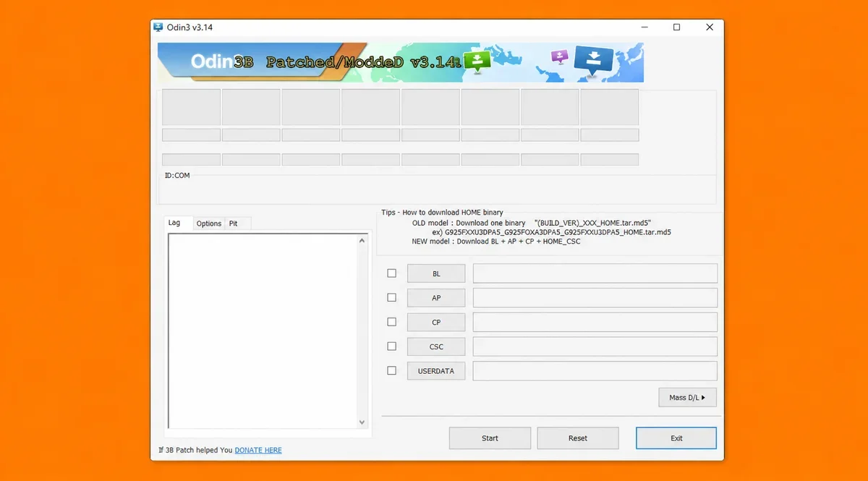The width and height of the screenshot is (868, 481).
Task: Click inside the log text area
Action: pyautogui.click(x=263, y=331)
